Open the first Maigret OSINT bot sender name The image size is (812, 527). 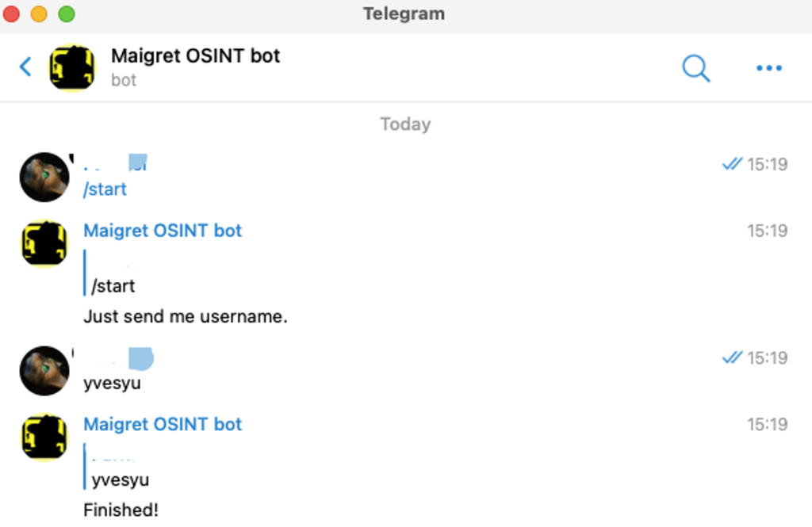(x=163, y=231)
